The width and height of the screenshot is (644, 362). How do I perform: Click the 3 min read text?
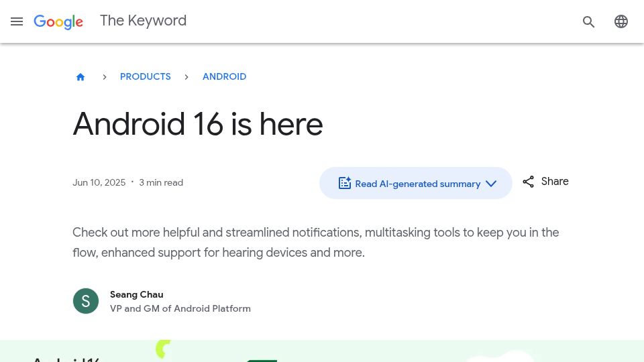pyautogui.click(x=161, y=182)
